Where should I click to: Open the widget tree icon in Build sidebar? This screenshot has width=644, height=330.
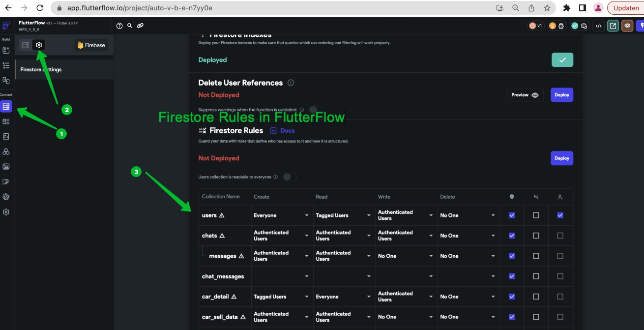(6, 65)
